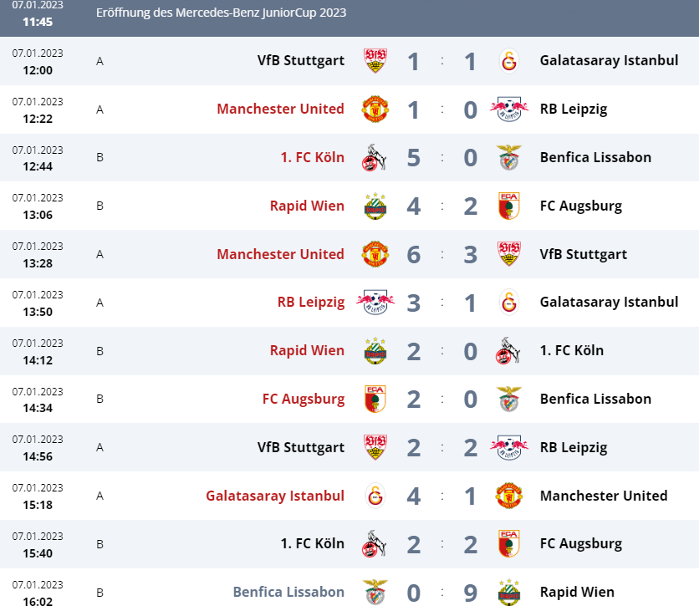Open 1. FC Köln link in 14:12 match

point(572,351)
